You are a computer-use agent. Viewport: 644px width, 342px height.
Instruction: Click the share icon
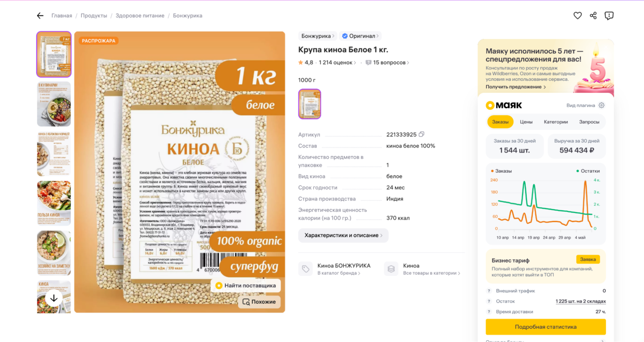click(593, 15)
